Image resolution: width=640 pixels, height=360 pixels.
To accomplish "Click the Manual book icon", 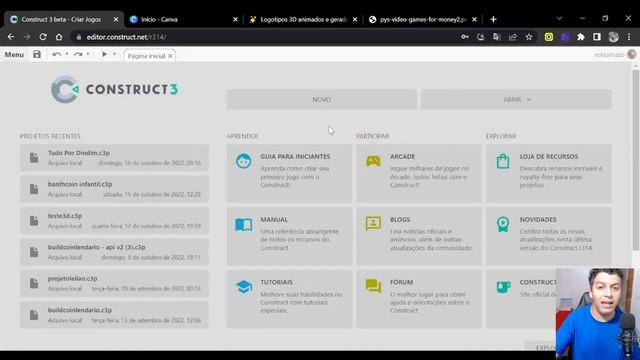I will (x=244, y=224).
